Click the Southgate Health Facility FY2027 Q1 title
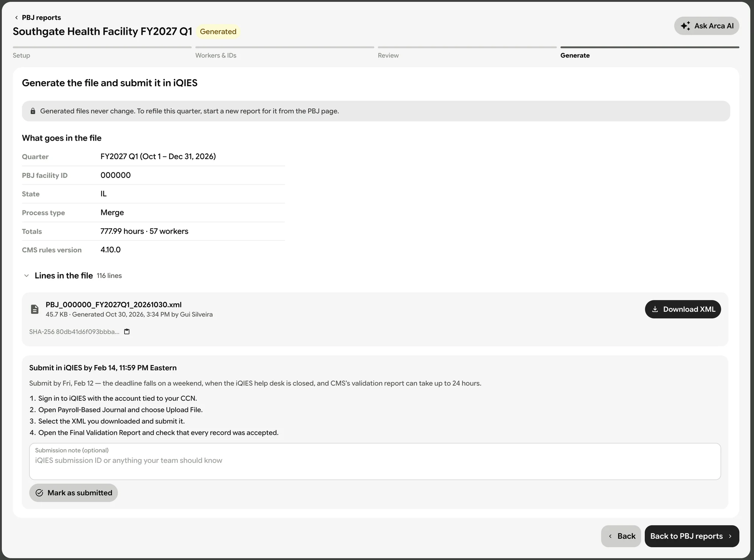Image resolution: width=754 pixels, height=560 pixels. point(103,31)
